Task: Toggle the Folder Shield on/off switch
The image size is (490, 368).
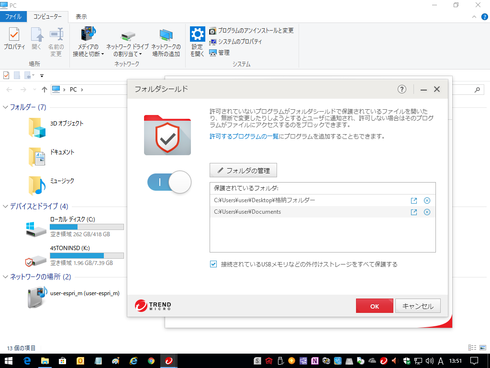Action: [169, 182]
